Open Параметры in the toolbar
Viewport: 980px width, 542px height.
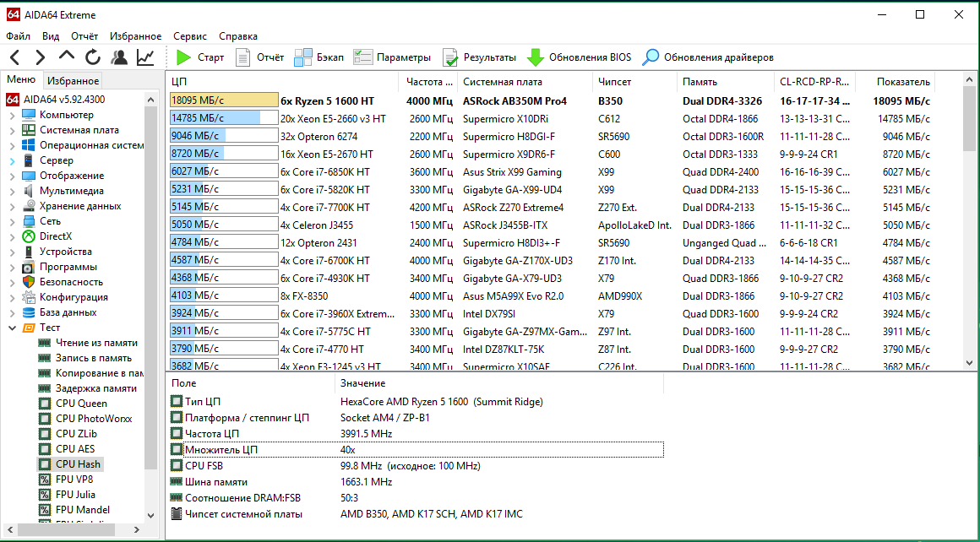pyautogui.click(x=392, y=57)
